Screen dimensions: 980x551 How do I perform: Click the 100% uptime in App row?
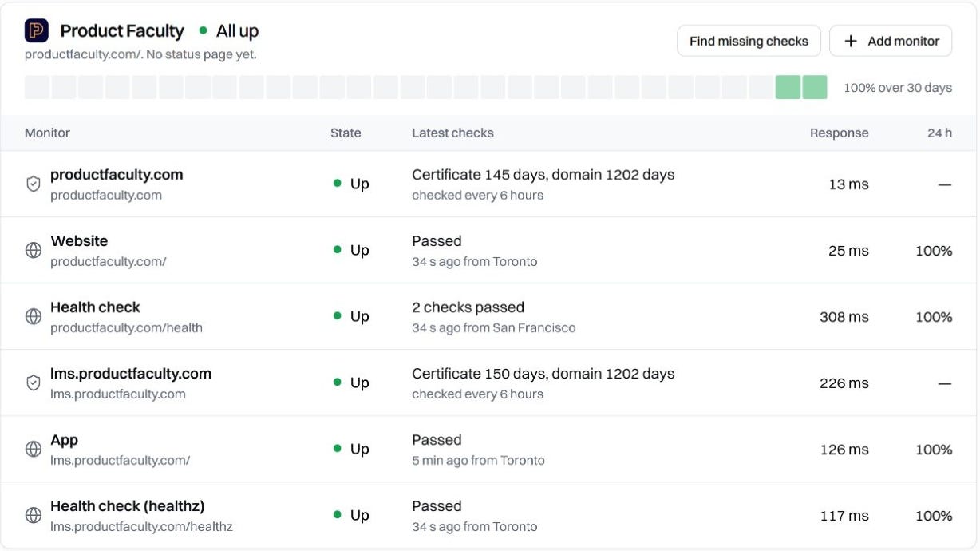(x=934, y=450)
